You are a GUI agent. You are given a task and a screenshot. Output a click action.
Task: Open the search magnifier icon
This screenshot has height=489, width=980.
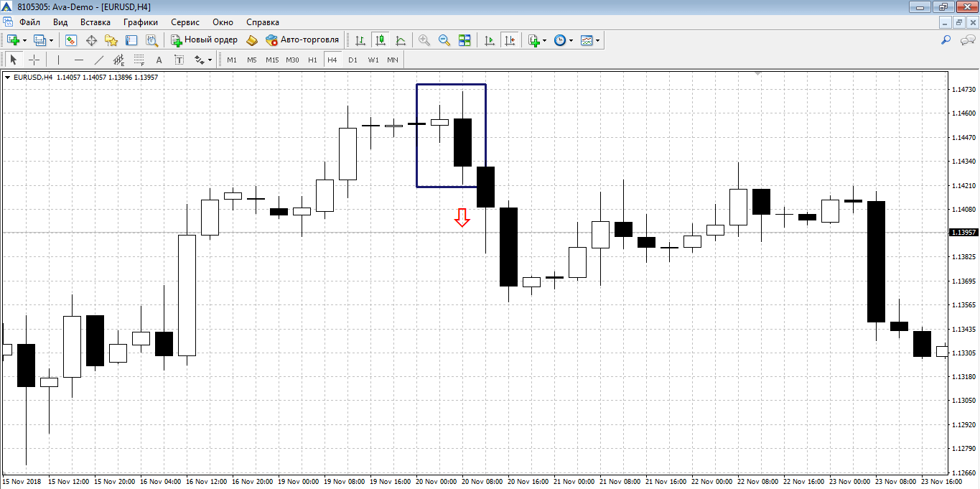[946, 40]
